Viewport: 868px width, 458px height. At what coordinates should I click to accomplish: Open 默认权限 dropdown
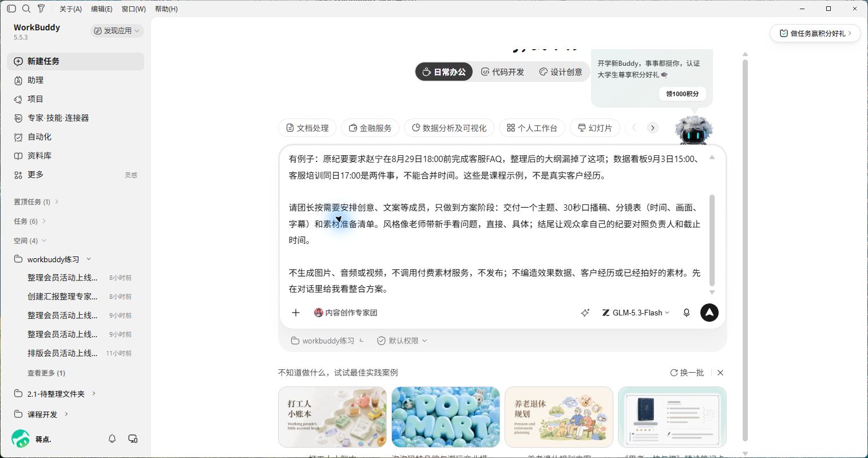coord(402,341)
